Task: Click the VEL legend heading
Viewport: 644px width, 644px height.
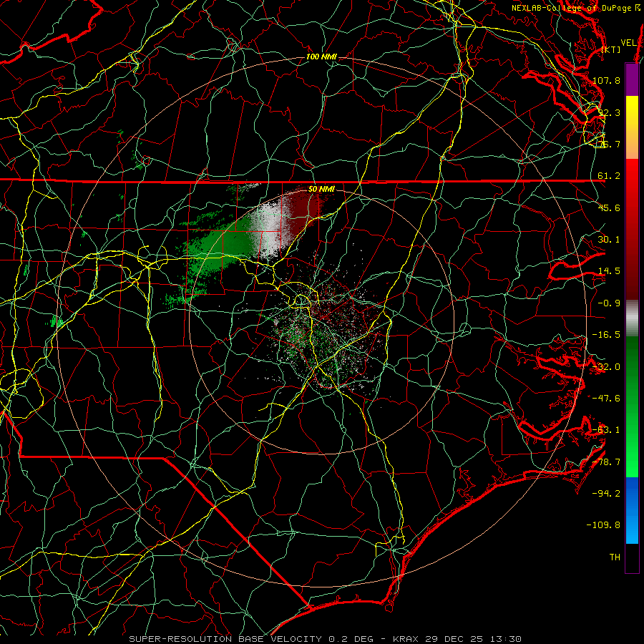Action: (628, 43)
